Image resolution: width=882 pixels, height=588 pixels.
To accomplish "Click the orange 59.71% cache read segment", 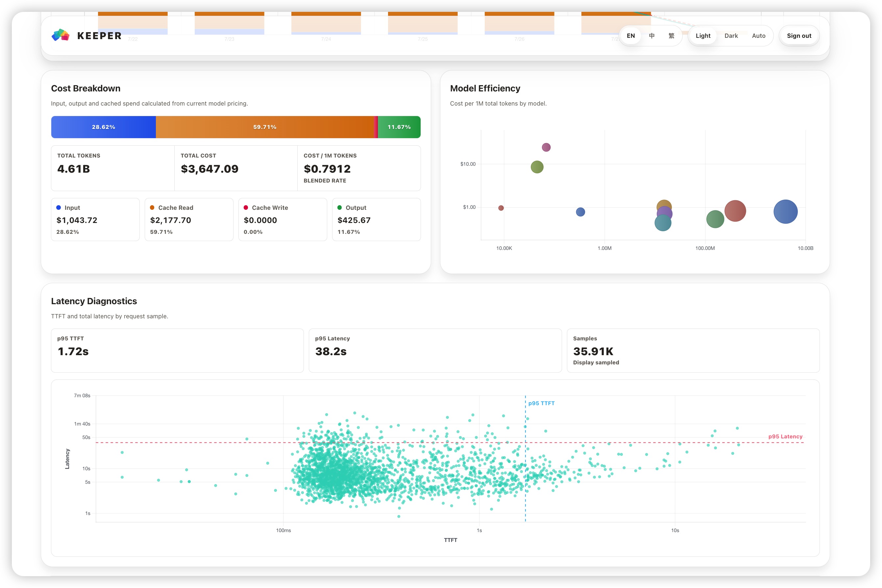I will click(265, 127).
